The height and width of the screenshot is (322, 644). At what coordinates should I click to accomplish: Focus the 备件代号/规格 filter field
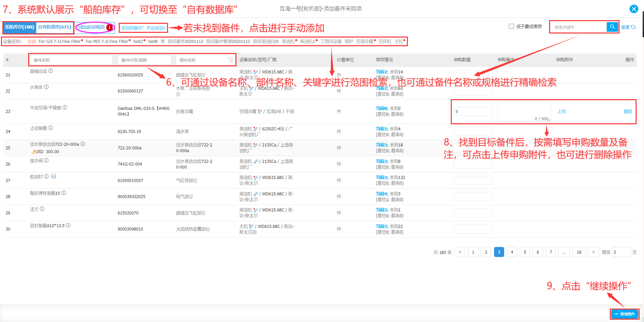point(145,60)
